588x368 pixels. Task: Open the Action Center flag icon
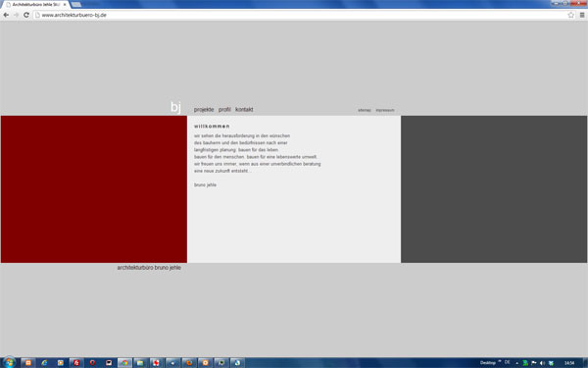point(534,363)
